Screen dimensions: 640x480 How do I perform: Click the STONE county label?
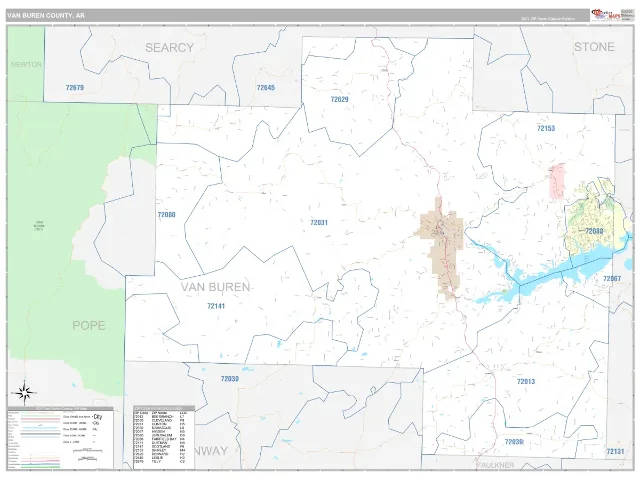tap(594, 47)
